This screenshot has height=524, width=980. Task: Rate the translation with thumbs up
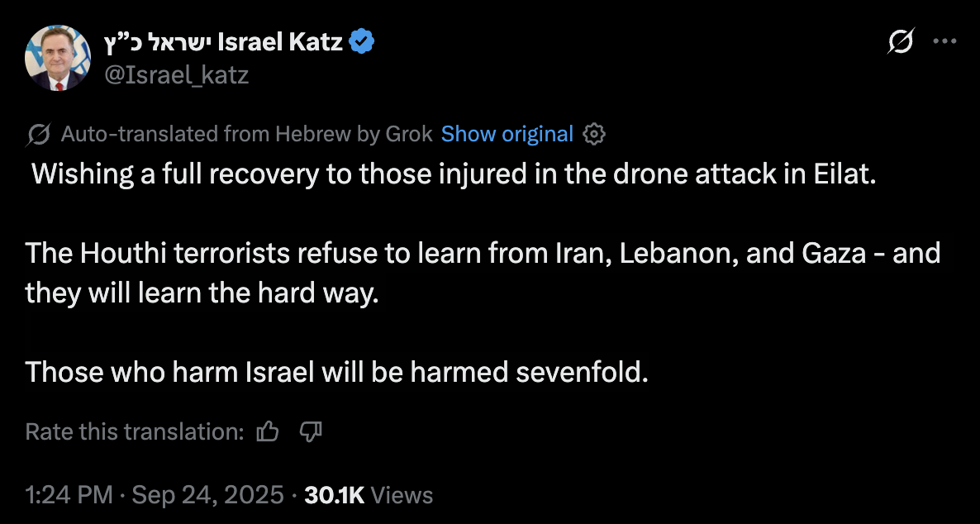point(268,431)
